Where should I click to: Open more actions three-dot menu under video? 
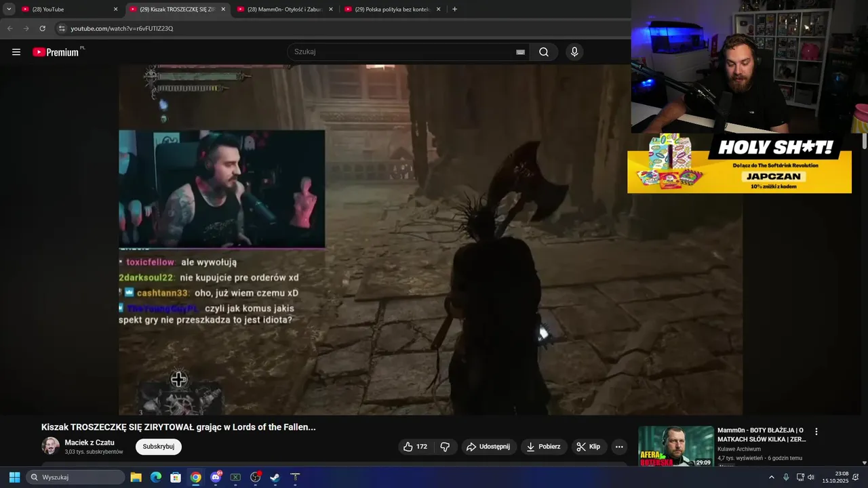pos(619,447)
